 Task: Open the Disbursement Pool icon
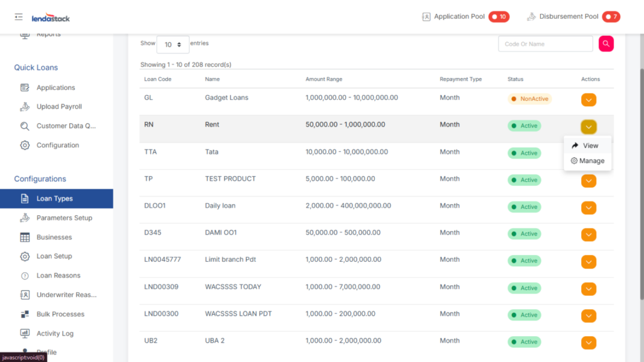pos(531,17)
